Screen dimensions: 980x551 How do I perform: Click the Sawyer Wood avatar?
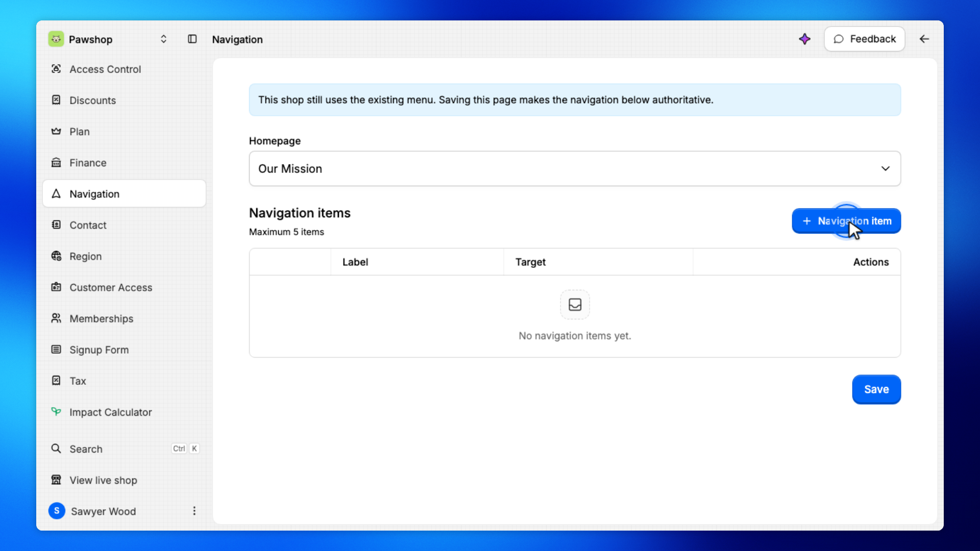click(57, 511)
